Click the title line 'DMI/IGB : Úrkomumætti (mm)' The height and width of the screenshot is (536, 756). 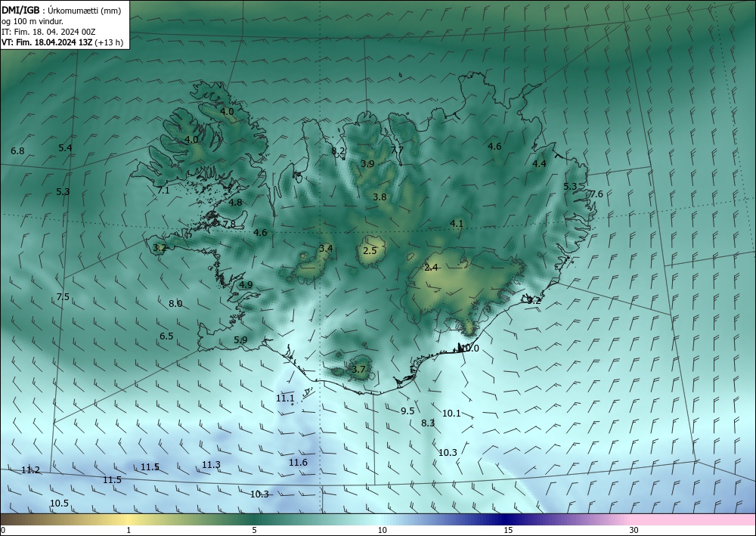(62, 11)
